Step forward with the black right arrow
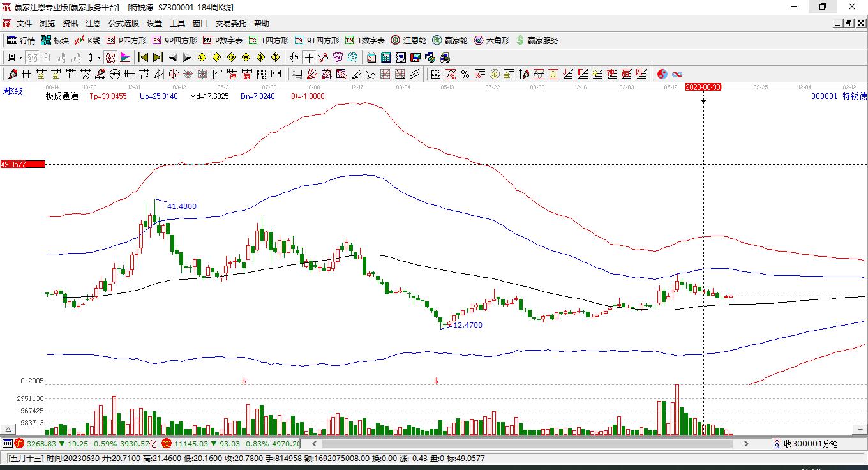Image resolution: width=868 pixels, height=470 pixels. tap(187, 57)
